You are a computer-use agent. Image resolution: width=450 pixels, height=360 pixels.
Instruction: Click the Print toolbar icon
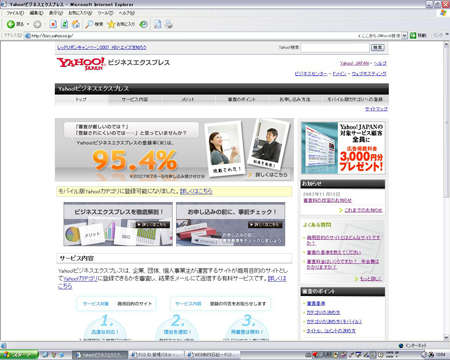pos(169,24)
